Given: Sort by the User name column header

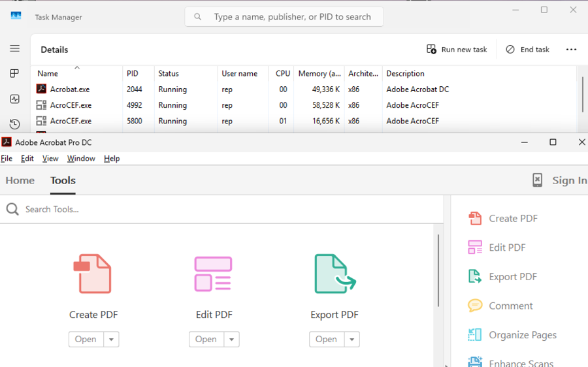Looking at the screenshot, I should (x=239, y=74).
